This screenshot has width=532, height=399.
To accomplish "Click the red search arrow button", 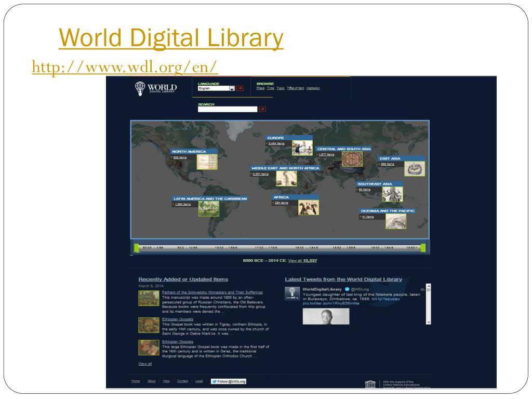I will 262,109.
